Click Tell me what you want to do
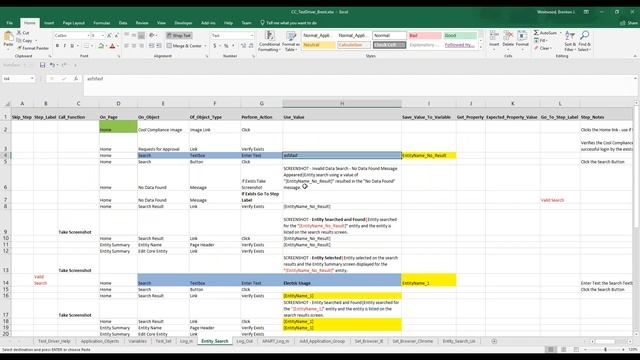 289,23
